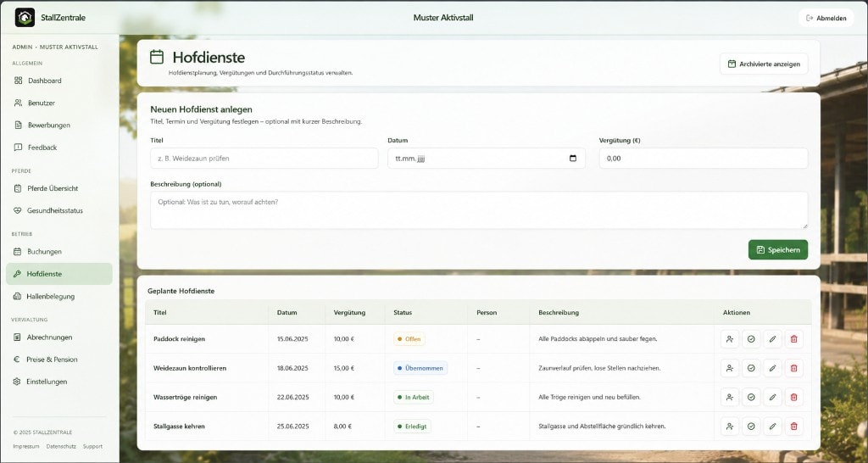
Task: Click 'Alle Tröge reinigen und neu befüllen.' text
Action: tap(590, 397)
